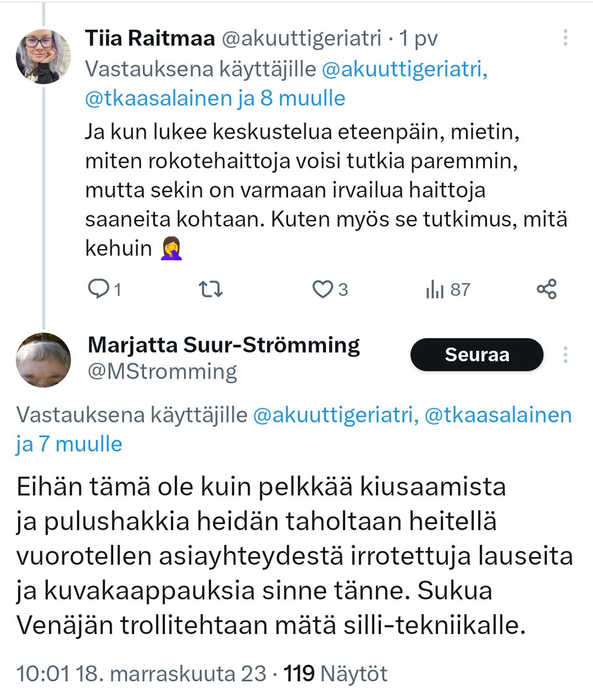Screen dimensions: 593x700
Task: Open the 119 Näytöt view count
Action: click(335, 674)
